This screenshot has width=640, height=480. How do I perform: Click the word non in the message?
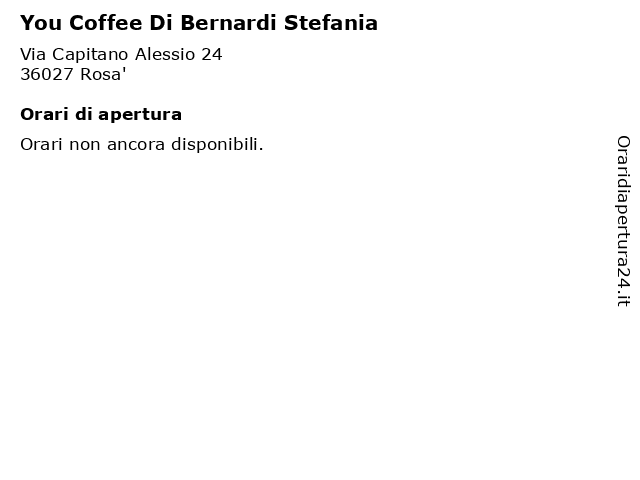coord(84,145)
